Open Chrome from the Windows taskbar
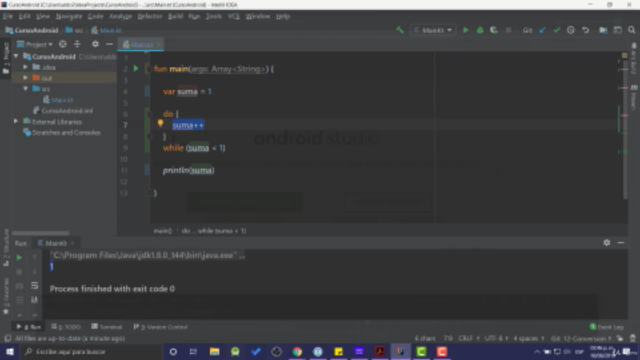Viewport: 640px width, 360px height. click(x=297, y=351)
